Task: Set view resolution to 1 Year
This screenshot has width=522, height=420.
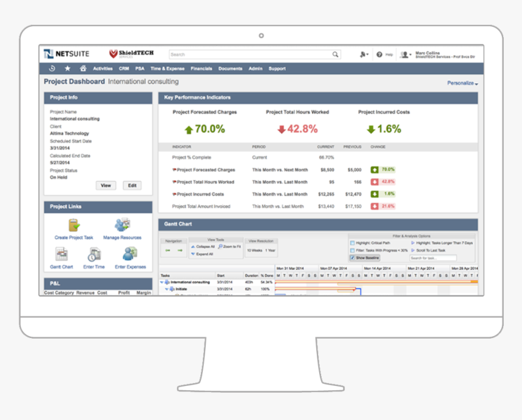Action: [x=270, y=250]
